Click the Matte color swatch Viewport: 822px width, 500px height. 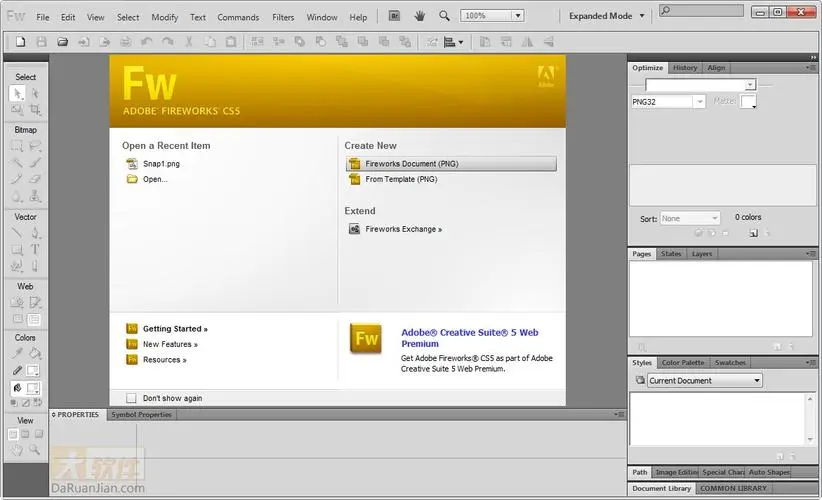click(x=748, y=102)
